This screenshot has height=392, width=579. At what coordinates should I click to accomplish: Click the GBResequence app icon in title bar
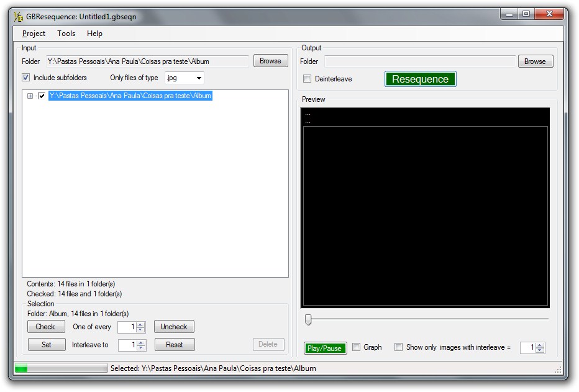[19, 16]
